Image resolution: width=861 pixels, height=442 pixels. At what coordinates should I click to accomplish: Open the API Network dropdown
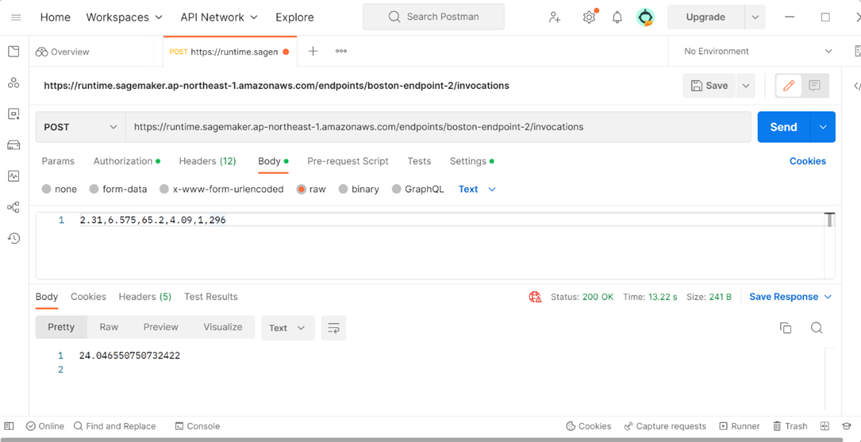point(219,17)
